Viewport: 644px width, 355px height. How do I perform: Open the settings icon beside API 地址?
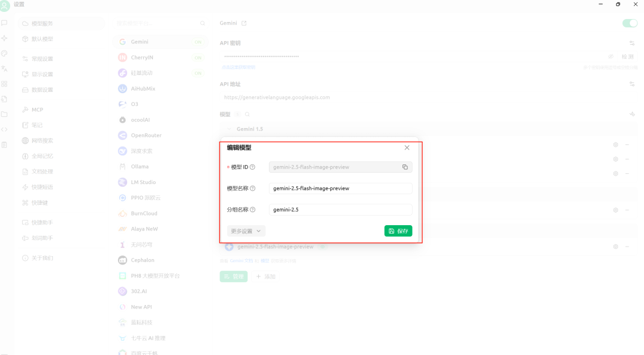click(632, 84)
